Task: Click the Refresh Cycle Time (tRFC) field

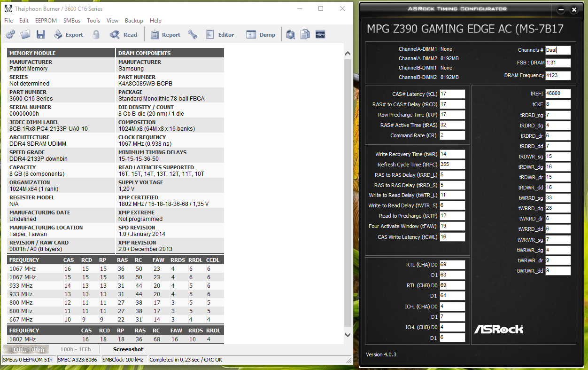Action: click(452, 165)
